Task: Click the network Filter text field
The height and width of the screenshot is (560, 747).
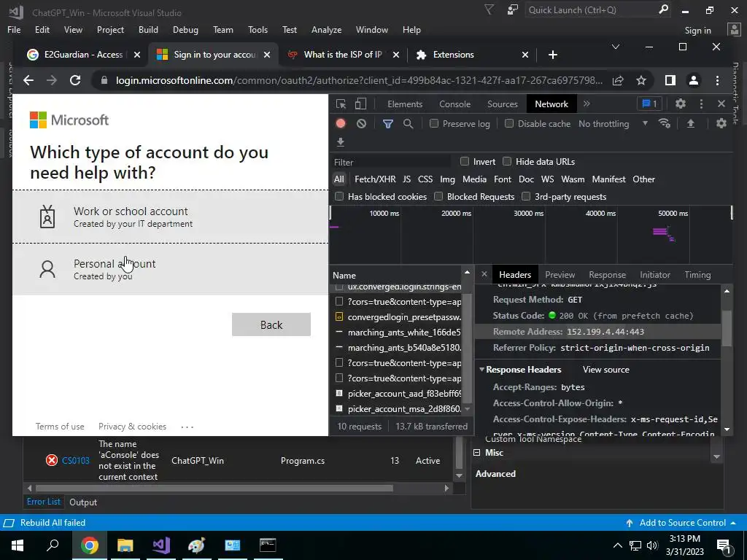Action: pos(391,162)
